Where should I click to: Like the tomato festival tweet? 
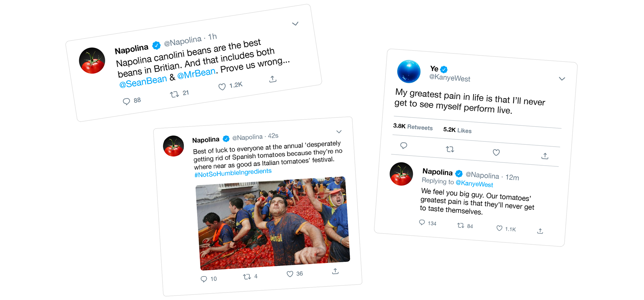pos(290,274)
